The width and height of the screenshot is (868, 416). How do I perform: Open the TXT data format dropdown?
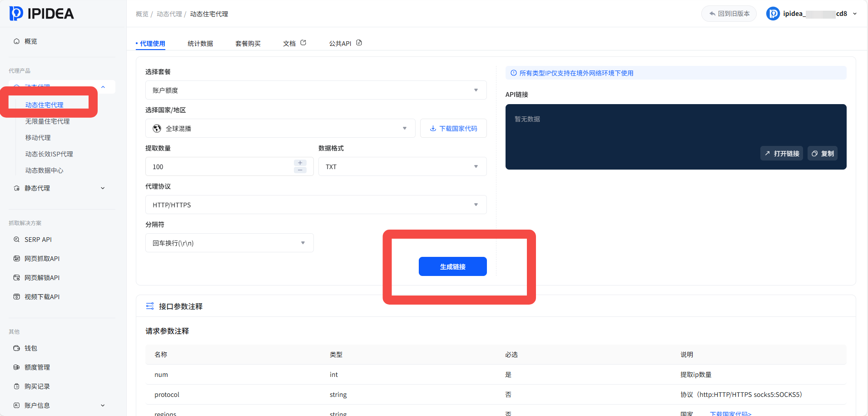[x=402, y=166]
